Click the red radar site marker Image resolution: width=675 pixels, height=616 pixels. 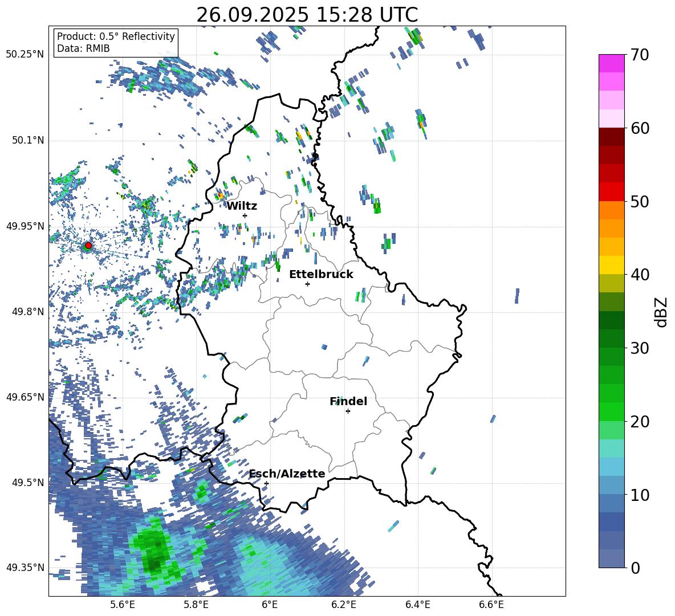88,246
